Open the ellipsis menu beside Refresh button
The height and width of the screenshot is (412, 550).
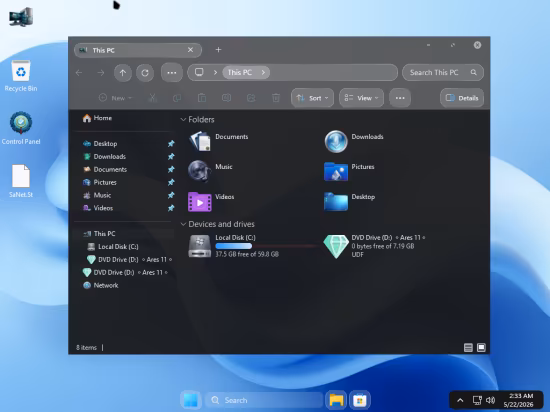(x=172, y=73)
